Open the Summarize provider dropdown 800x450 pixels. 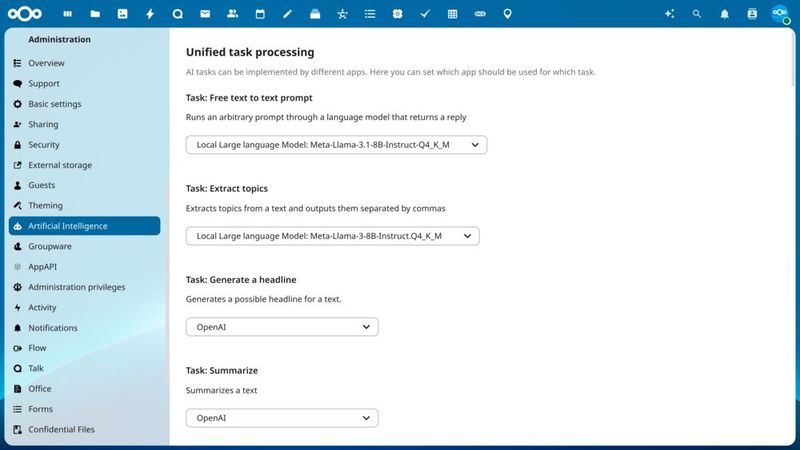point(282,418)
